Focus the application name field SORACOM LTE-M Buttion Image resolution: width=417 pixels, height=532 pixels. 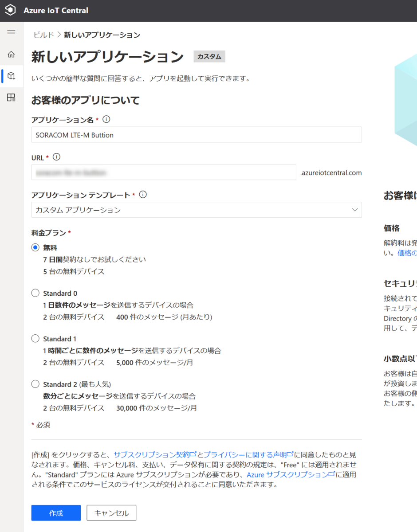(x=197, y=135)
